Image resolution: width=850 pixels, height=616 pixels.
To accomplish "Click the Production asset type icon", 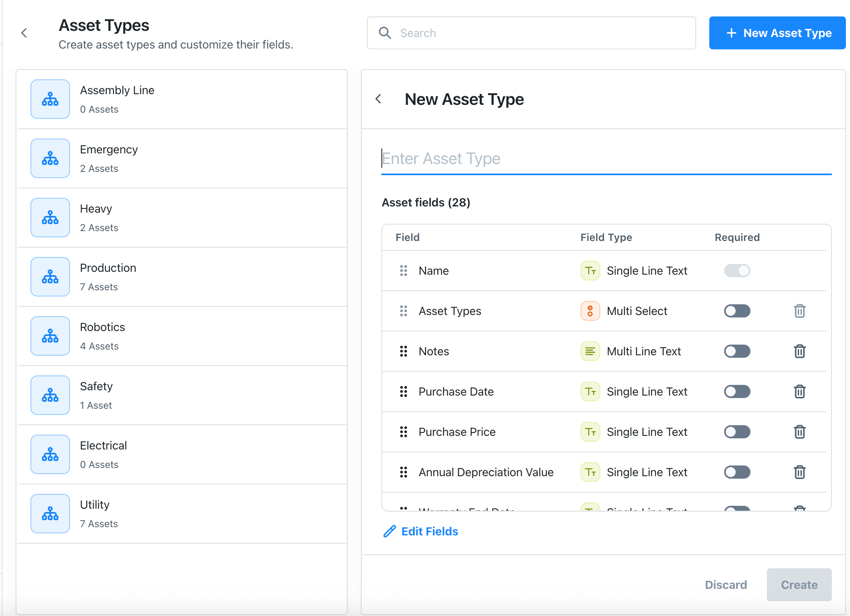I will 50,277.
